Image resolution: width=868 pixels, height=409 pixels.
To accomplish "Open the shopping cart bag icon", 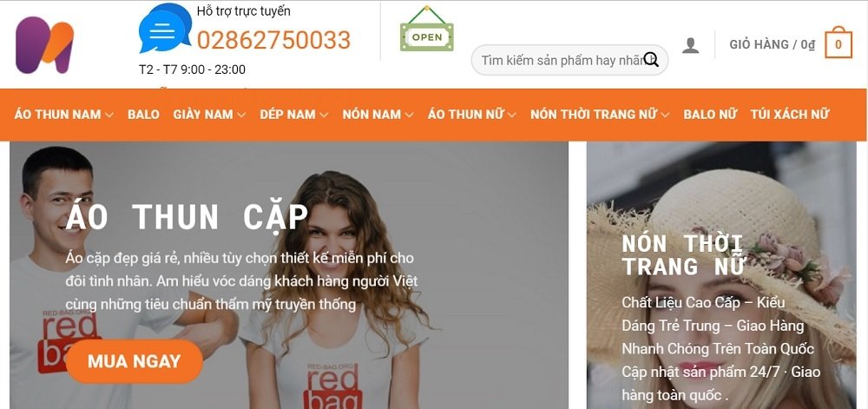I will 838,43.
